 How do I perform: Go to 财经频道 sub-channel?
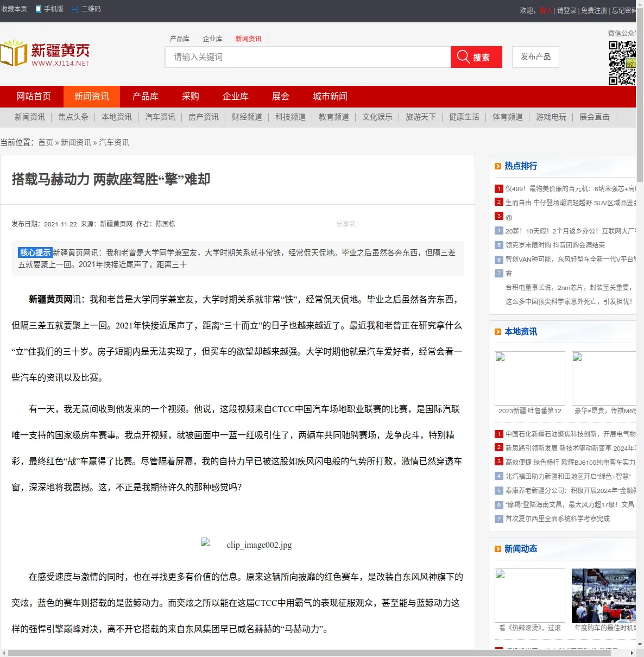tap(247, 117)
